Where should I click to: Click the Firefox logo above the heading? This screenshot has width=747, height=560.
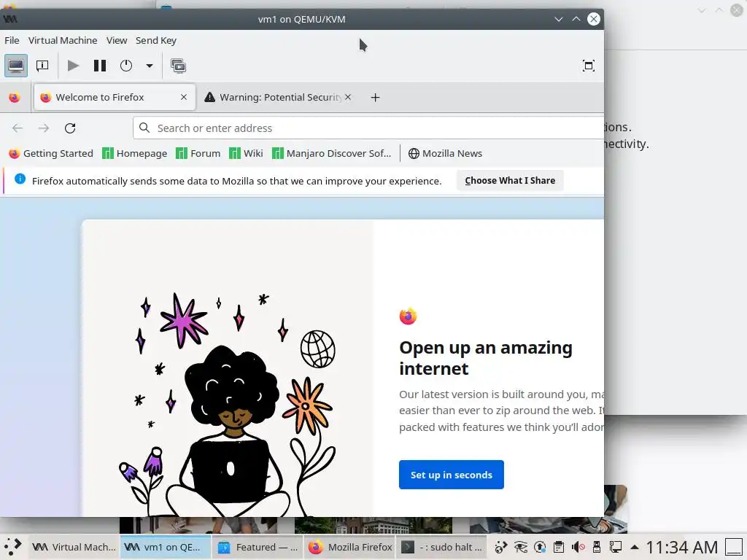[x=408, y=316]
